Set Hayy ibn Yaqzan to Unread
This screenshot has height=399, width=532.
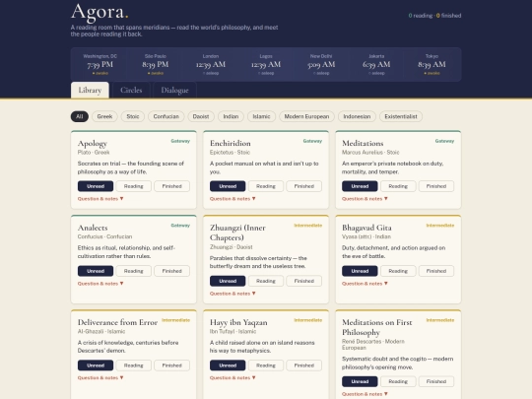pos(228,366)
